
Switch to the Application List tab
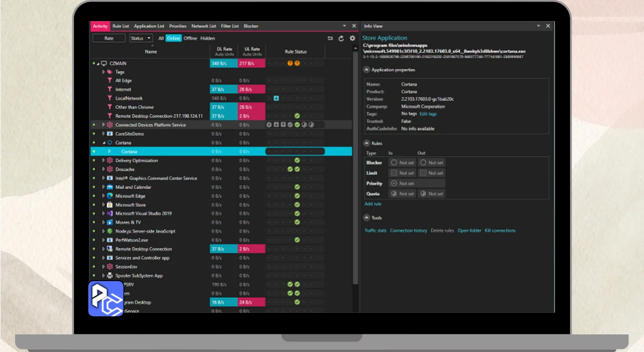click(149, 26)
